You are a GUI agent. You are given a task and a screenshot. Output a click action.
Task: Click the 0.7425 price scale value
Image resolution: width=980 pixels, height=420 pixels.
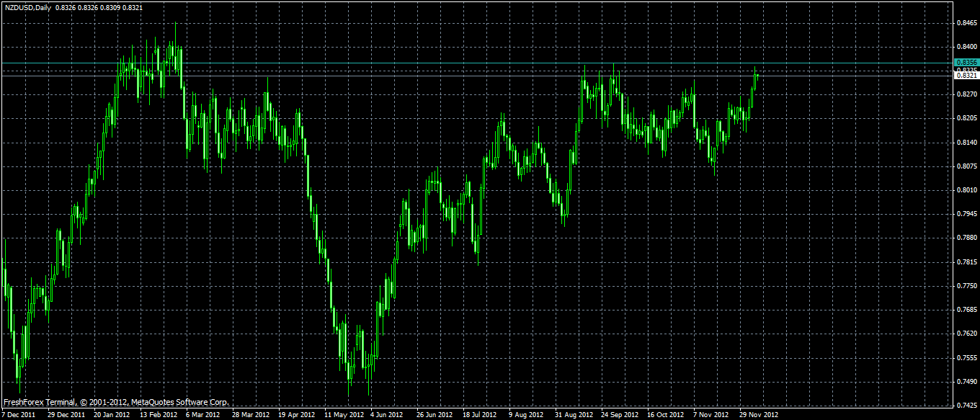click(966, 406)
